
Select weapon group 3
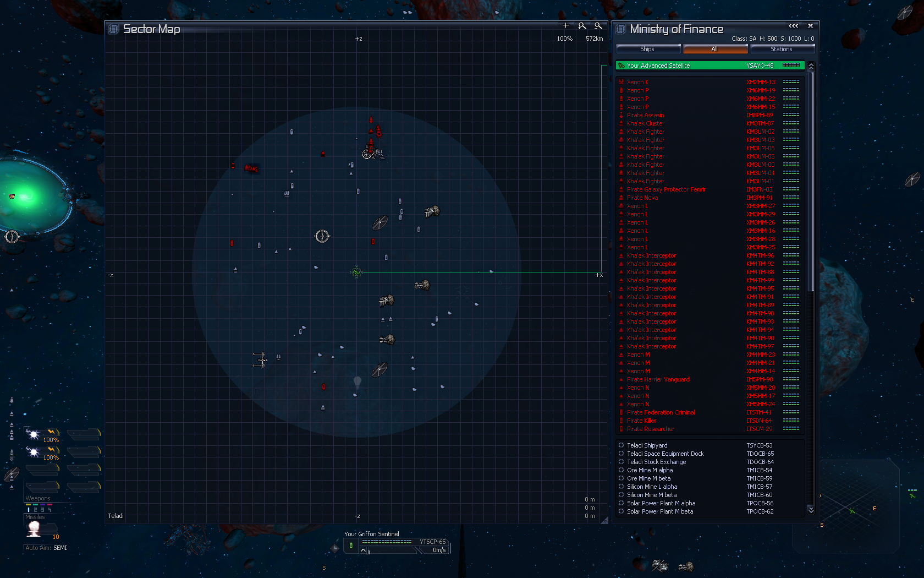point(42,510)
